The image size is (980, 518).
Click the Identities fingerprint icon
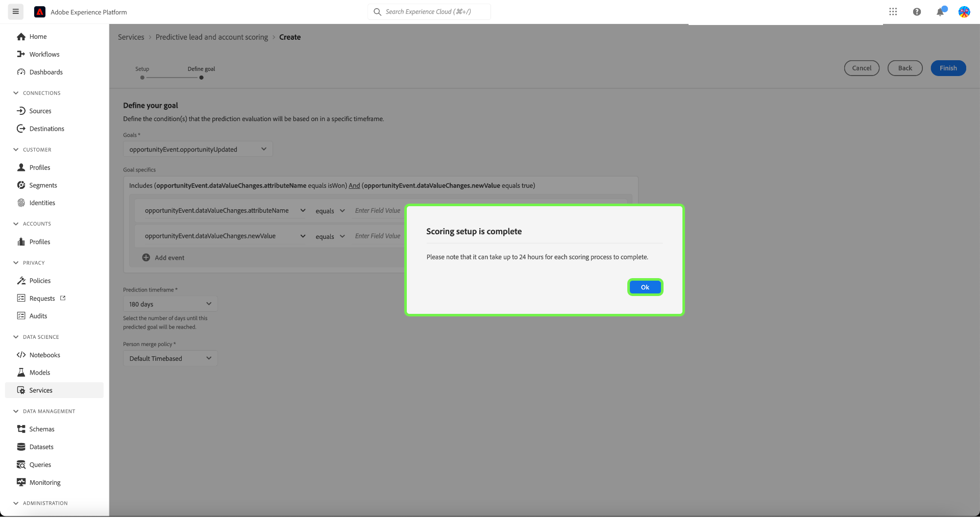click(21, 203)
